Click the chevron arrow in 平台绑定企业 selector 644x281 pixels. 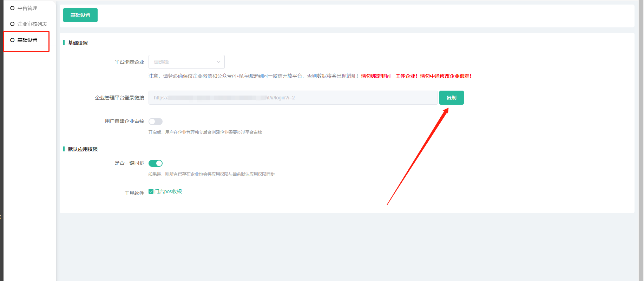pos(218,62)
